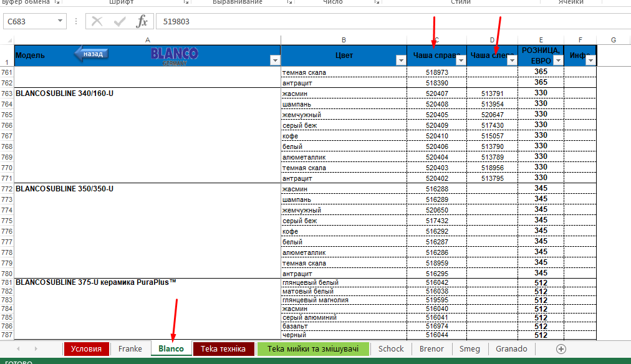631x364 pixels.
Task: Click cell with value 517432
Action: click(436, 221)
